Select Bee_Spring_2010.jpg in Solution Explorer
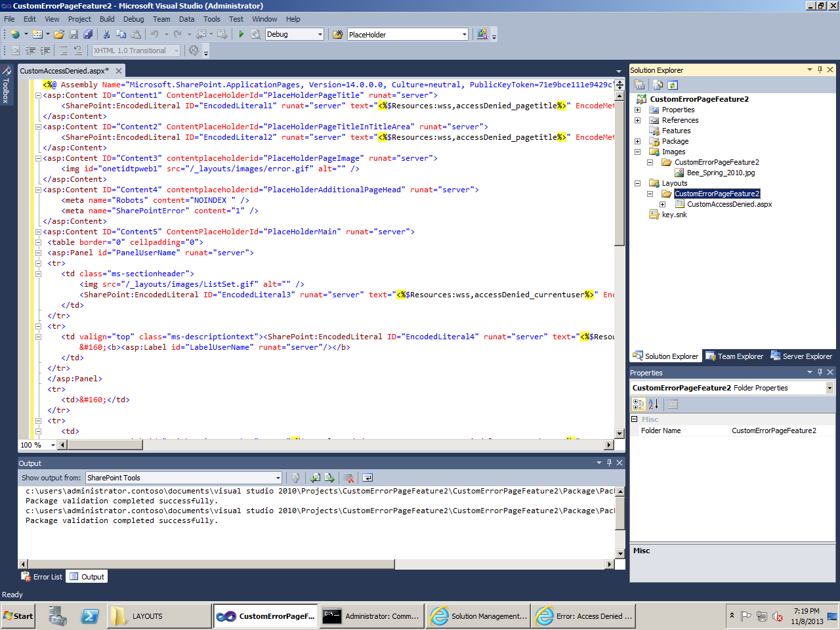Screen dimensions: 840x630 (721, 173)
